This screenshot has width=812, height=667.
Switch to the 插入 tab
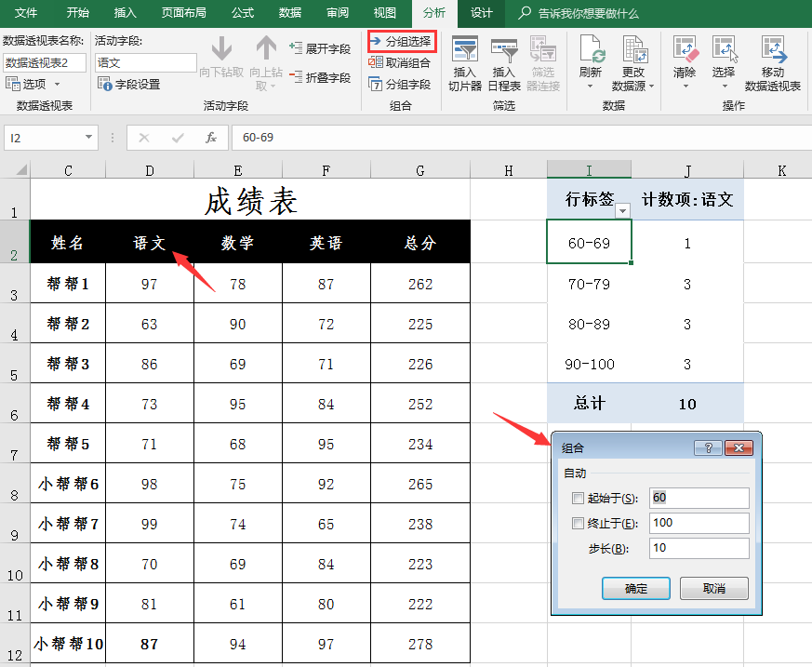pos(125,12)
